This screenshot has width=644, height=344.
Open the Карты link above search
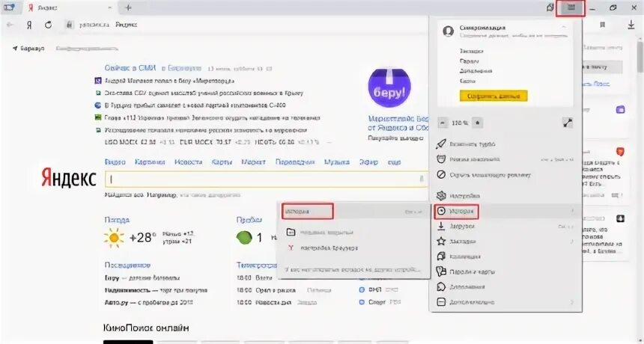222,162
